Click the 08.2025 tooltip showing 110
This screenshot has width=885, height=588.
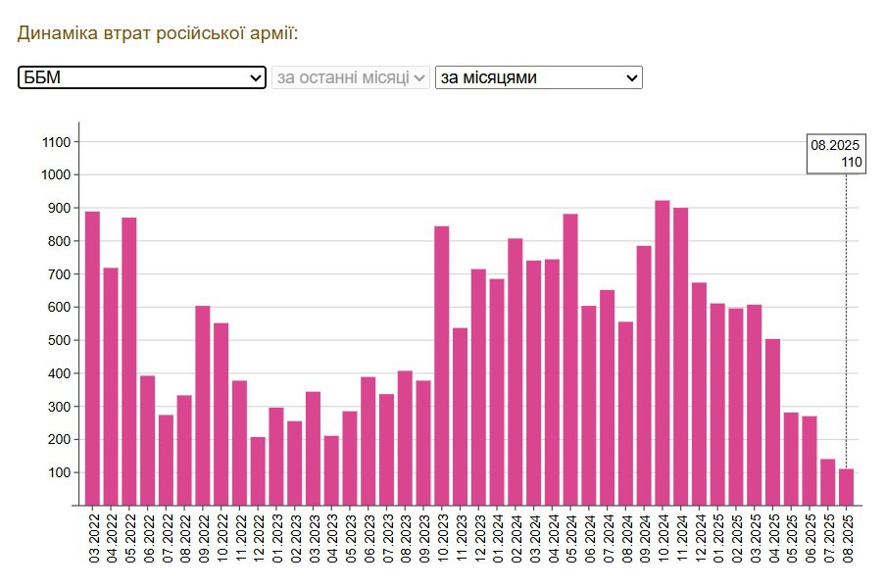[836, 154]
